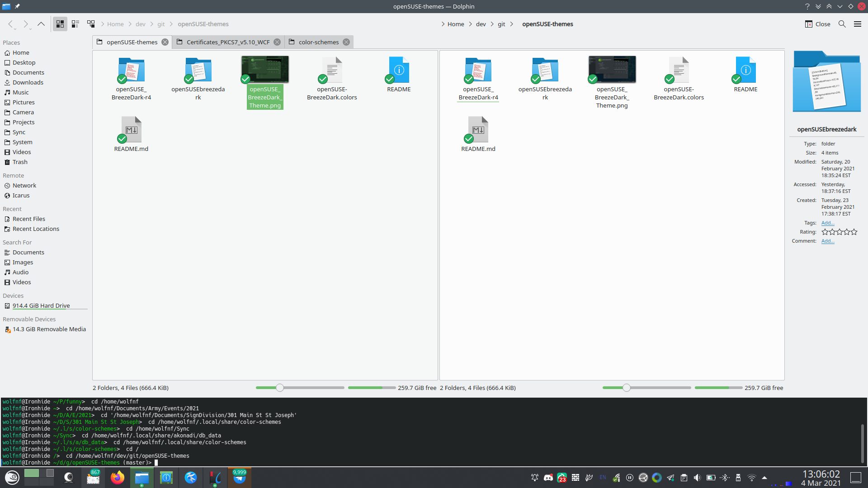Open Dolphin search with magnifier icon

coord(842,24)
